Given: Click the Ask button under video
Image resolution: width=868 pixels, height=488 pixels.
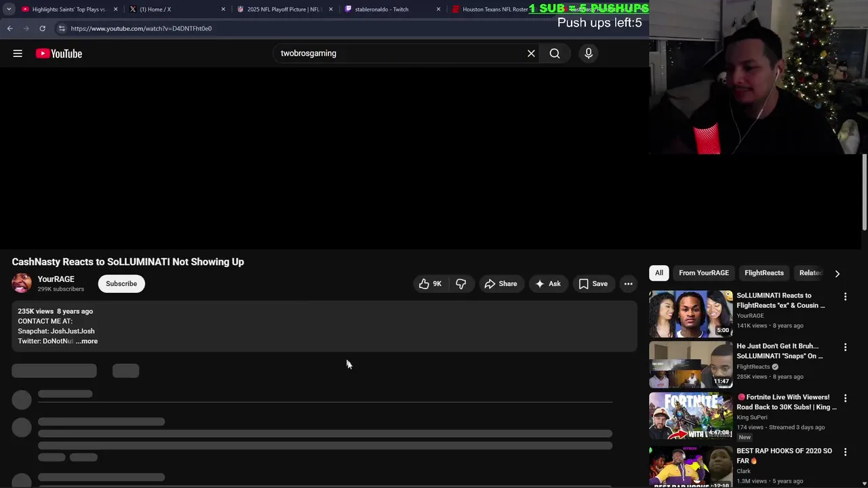Looking at the screenshot, I should [x=548, y=284].
